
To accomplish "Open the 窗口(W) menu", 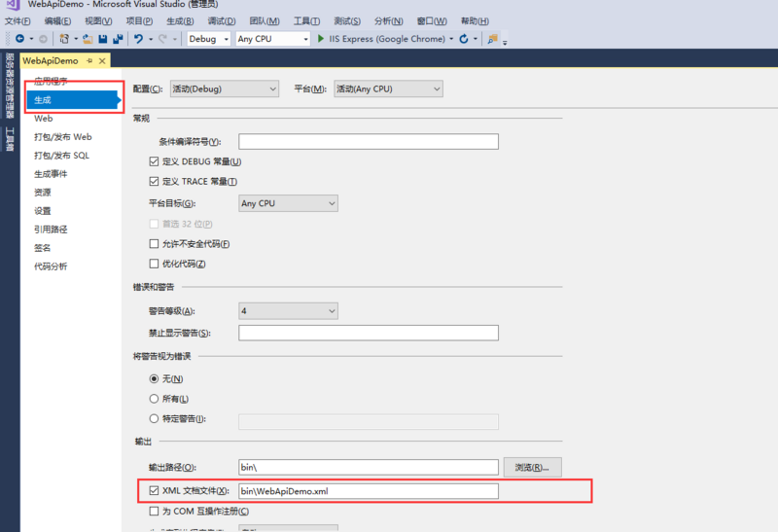I will [432, 20].
